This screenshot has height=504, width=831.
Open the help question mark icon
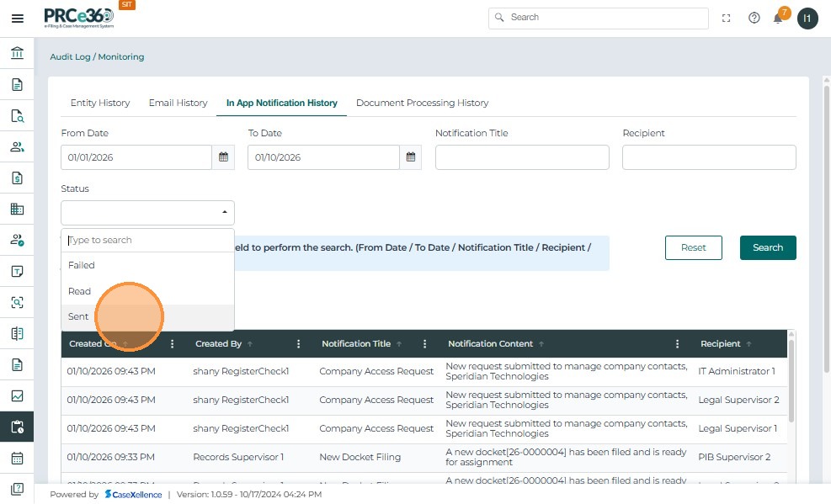tap(754, 18)
